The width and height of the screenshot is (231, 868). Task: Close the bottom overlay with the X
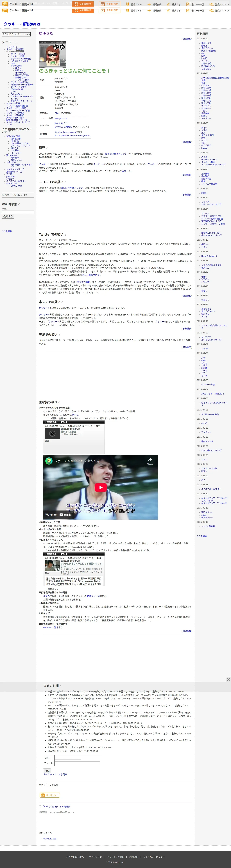point(228,679)
